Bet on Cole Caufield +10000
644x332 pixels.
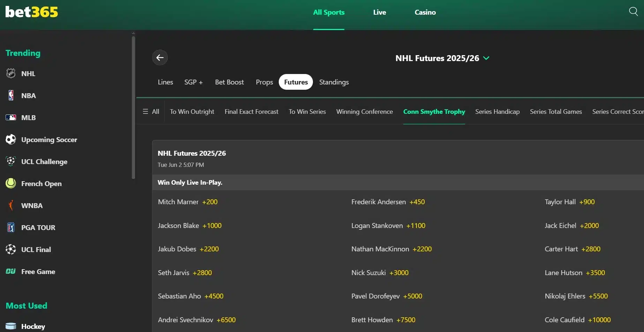[x=578, y=320]
